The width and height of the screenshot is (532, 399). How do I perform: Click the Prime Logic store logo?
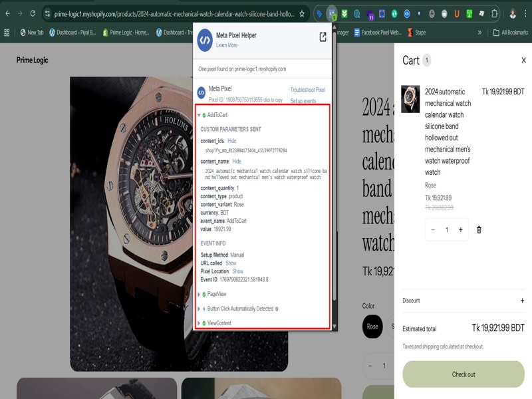[32, 60]
